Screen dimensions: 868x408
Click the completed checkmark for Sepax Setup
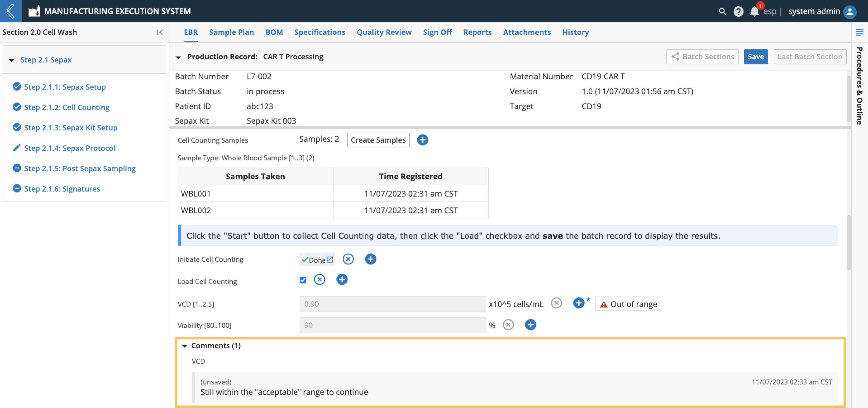point(17,87)
